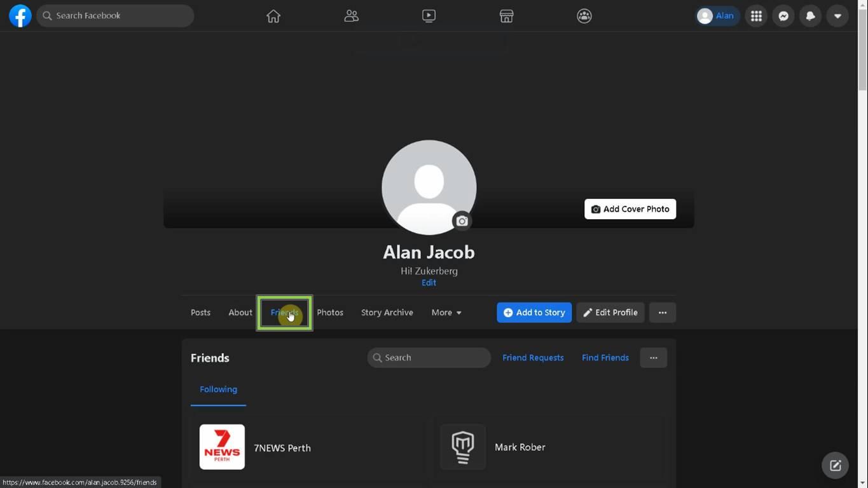
Task: Open Find Friends link
Action: (x=605, y=358)
